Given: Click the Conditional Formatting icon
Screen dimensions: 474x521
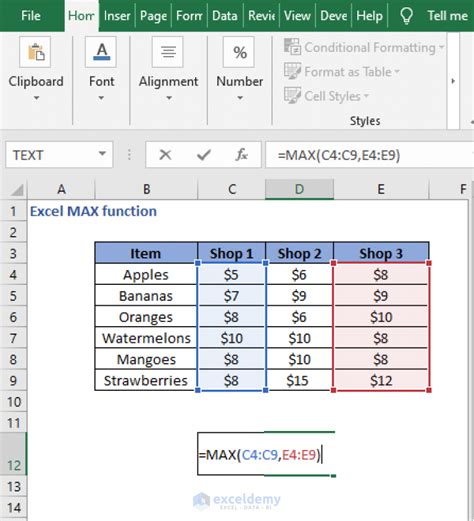Looking at the screenshot, I should [292, 47].
